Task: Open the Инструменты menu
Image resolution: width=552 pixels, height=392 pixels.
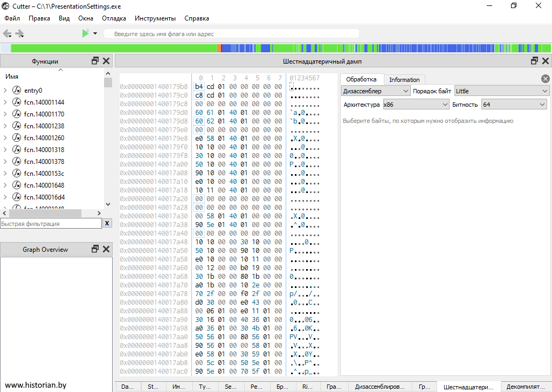Action: (x=155, y=18)
